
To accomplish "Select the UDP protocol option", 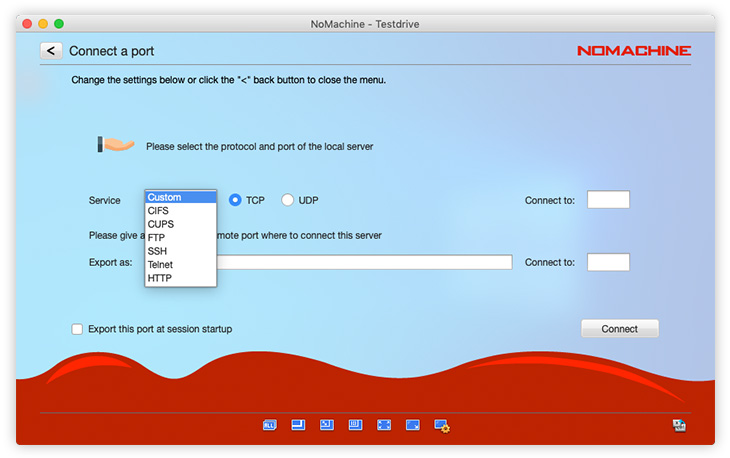I will (x=288, y=200).
